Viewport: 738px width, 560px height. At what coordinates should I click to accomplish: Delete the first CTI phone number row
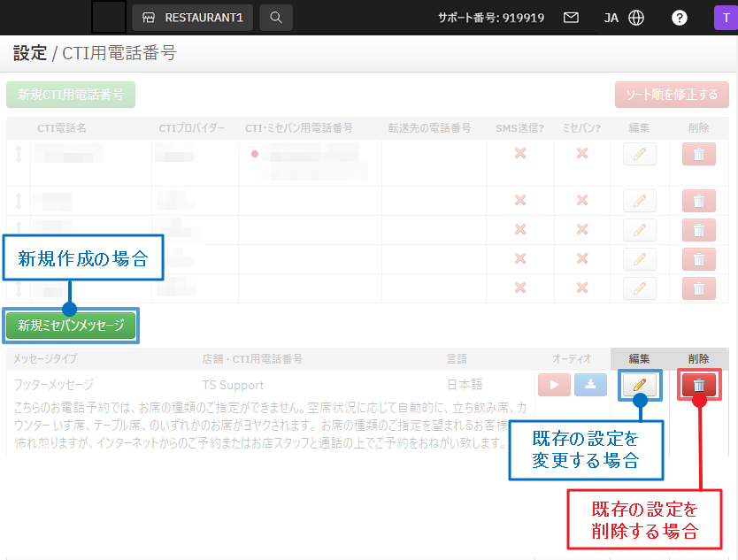(699, 154)
